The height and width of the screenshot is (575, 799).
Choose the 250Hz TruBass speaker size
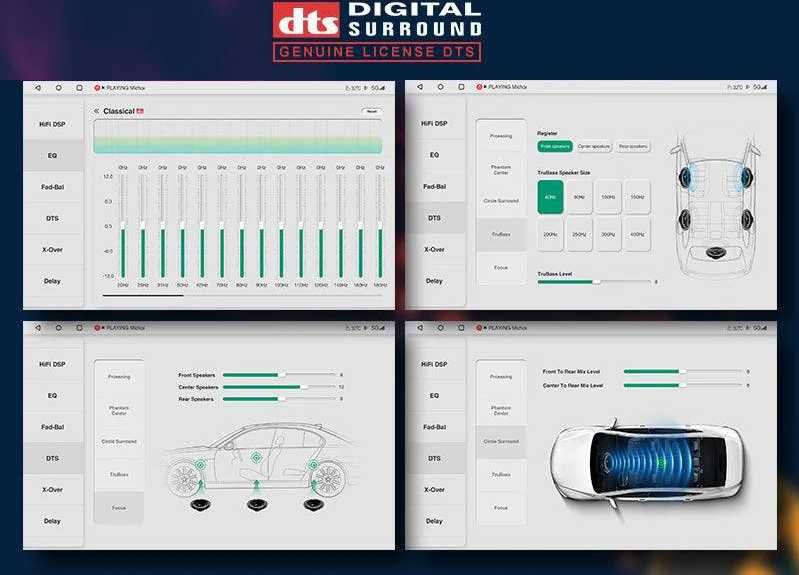coord(579,234)
